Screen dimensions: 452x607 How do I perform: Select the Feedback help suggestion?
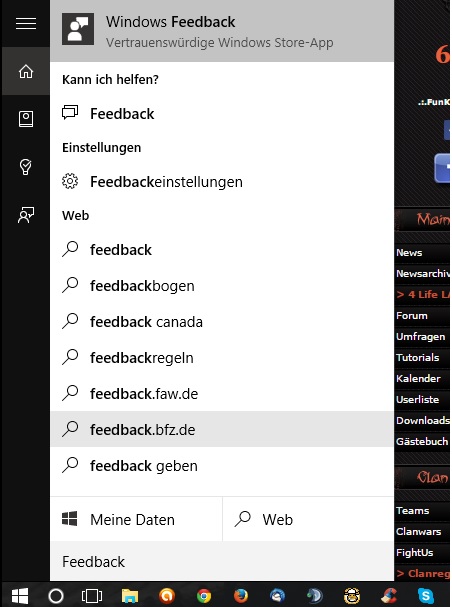pos(222,113)
